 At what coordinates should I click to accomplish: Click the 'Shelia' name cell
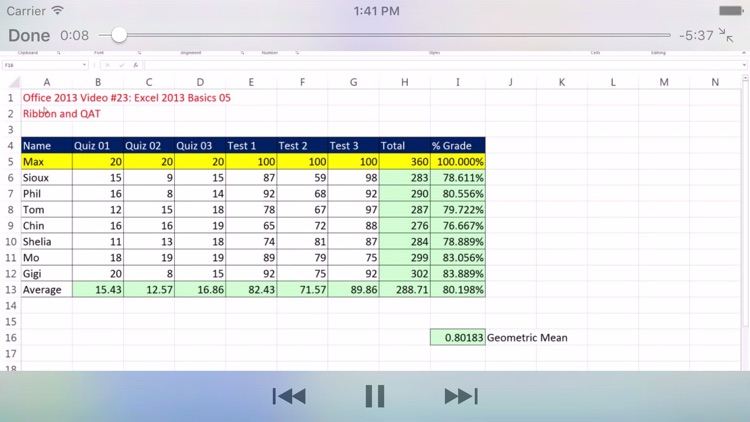[x=46, y=242]
